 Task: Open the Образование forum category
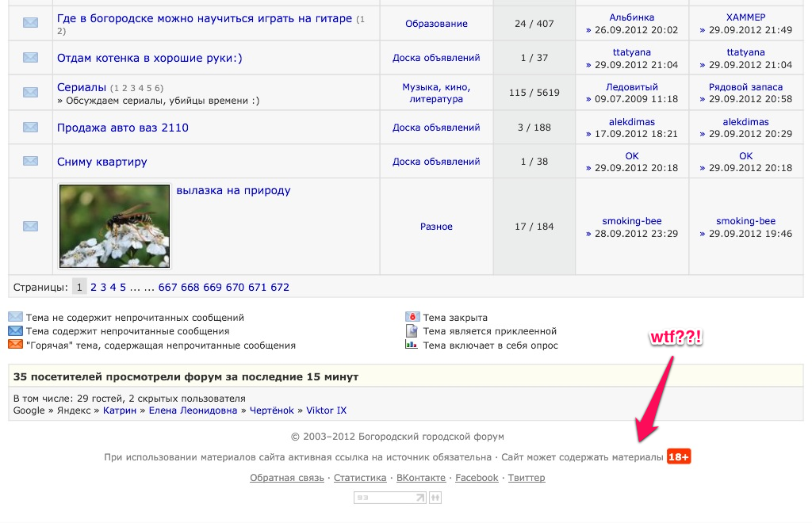tap(436, 24)
